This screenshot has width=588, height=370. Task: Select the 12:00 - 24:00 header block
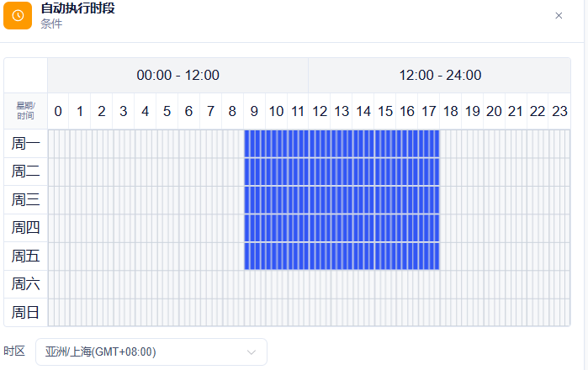point(439,75)
